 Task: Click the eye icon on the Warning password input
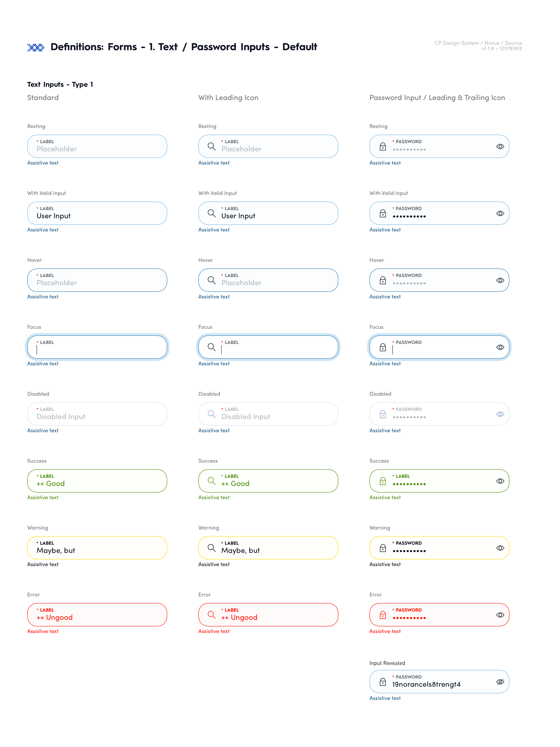pyautogui.click(x=500, y=548)
